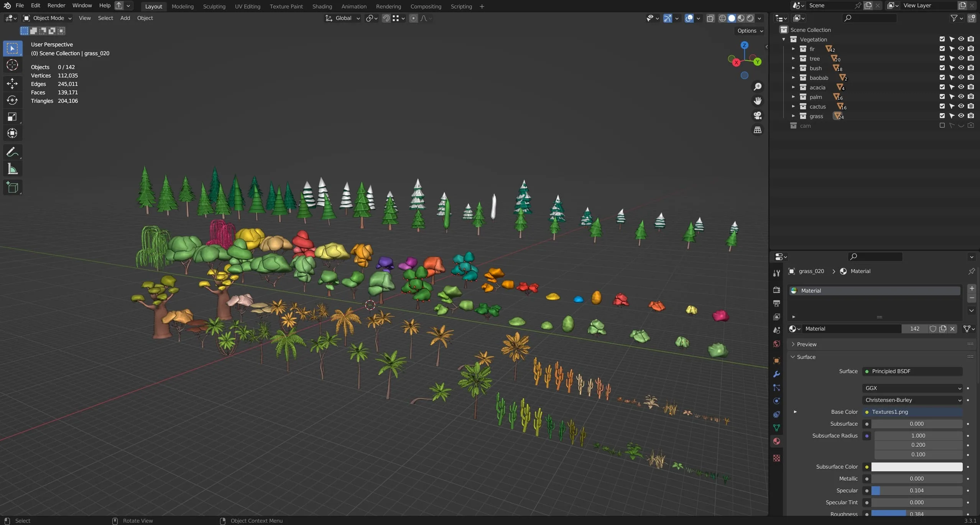Screen dimensions: 980x525
Task: Open the Modifier properties wrench tab
Action: tap(776, 374)
